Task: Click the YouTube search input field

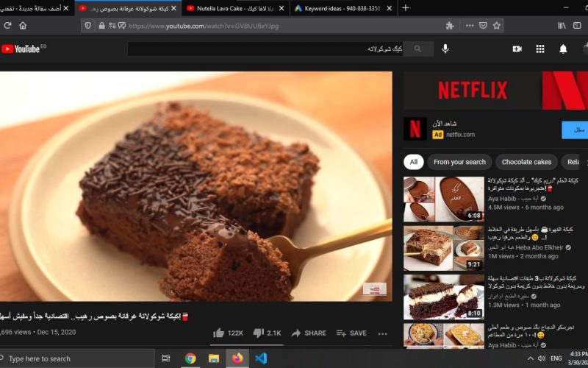Action: click(x=265, y=49)
